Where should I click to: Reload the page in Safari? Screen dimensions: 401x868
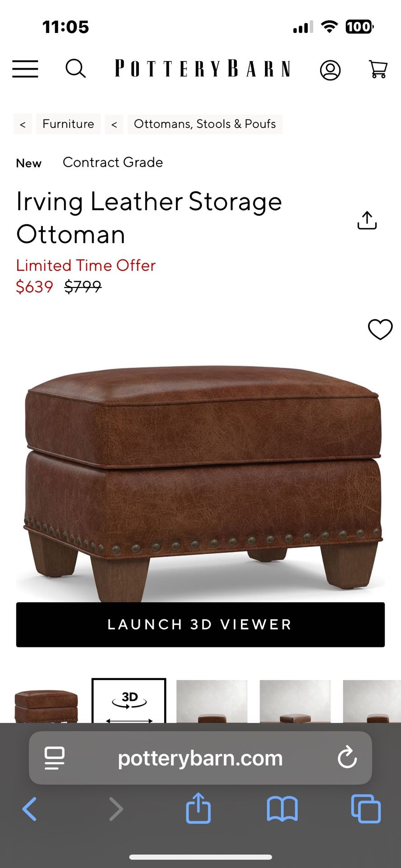347,758
